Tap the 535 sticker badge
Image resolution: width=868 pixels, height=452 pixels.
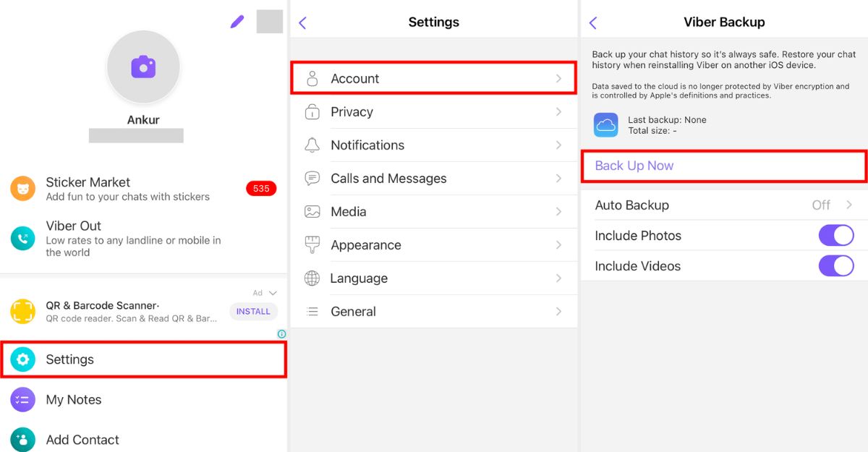261,189
